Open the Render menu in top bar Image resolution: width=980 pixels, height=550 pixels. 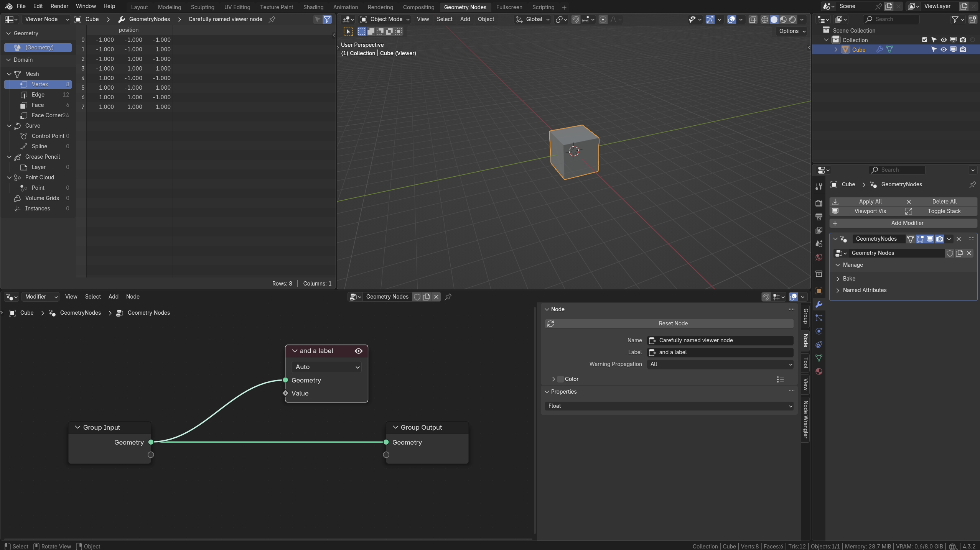pos(59,6)
